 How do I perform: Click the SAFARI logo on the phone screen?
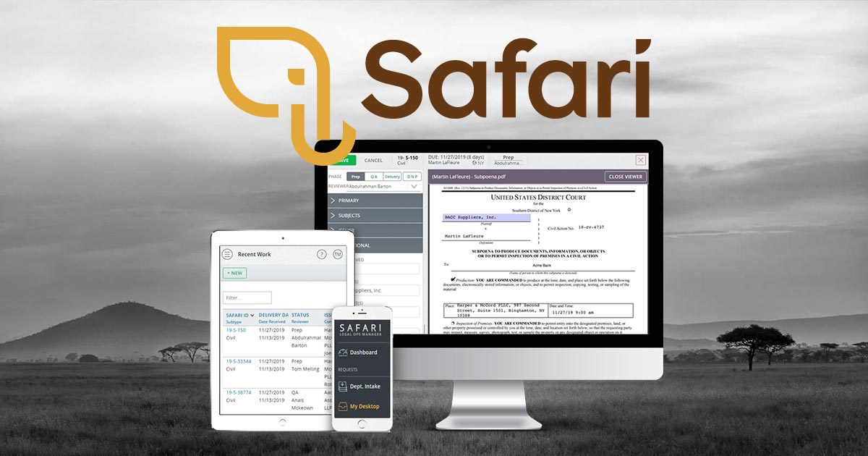pos(361,329)
